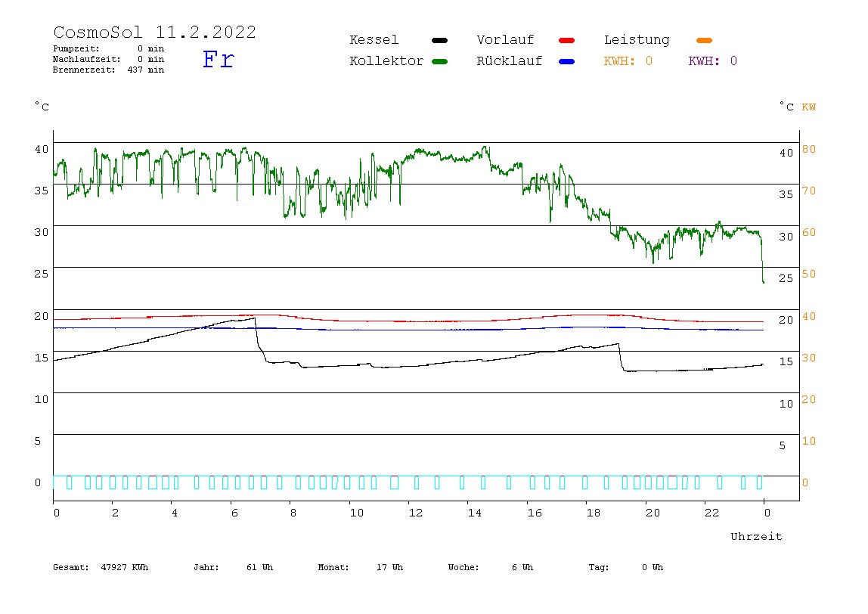The height and width of the screenshot is (614, 868).
Task: Select the "Monat:" footer label
Action: click(333, 567)
